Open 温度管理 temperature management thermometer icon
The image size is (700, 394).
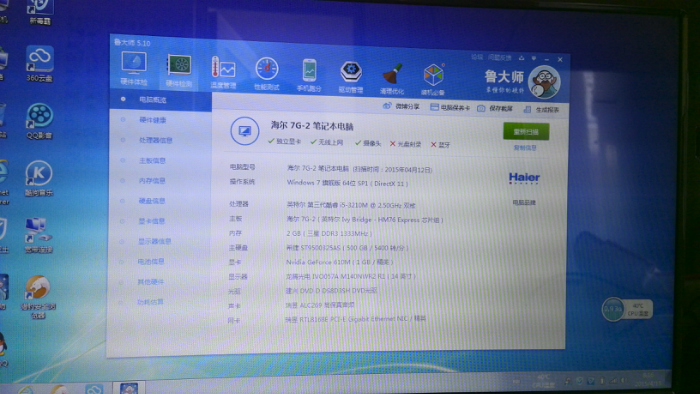(223, 72)
